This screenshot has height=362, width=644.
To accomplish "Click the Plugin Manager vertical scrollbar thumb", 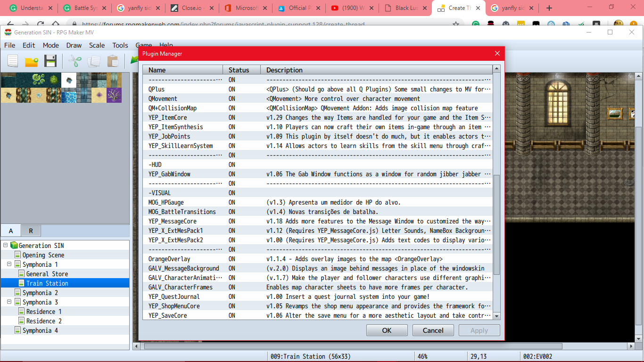I will pos(496,224).
